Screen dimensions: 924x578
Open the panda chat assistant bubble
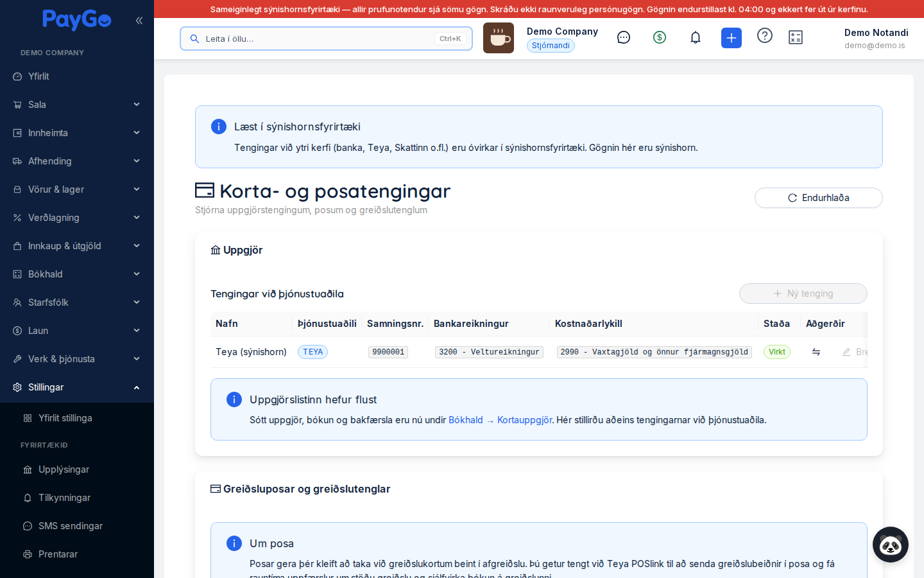point(891,545)
